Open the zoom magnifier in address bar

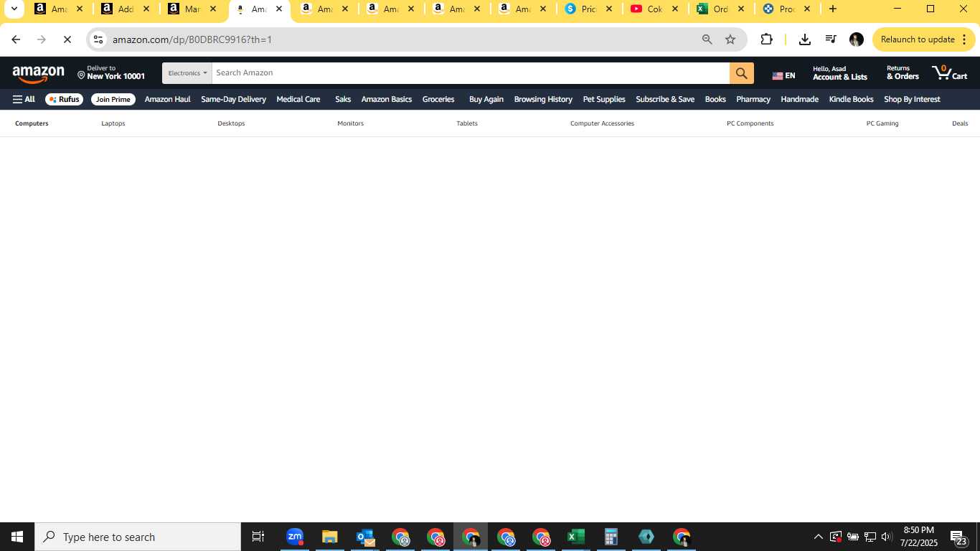tap(707, 39)
